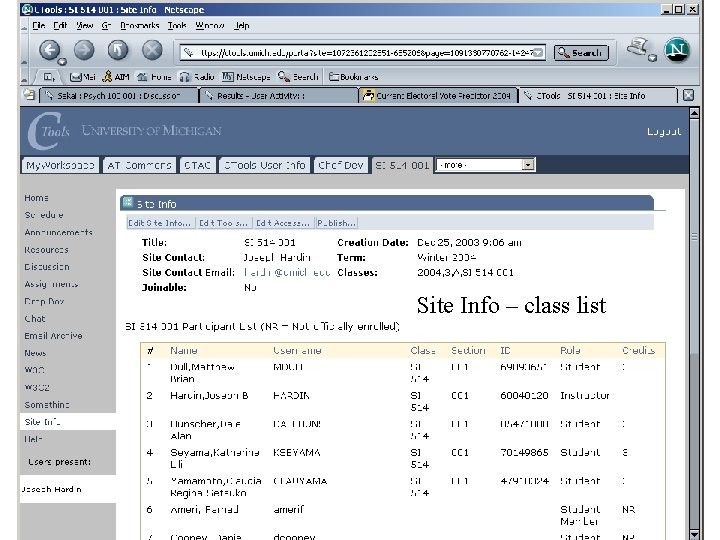This screenshot has height=540, width=720.
Task: Click the Name column header
Action: coord(184,350)
